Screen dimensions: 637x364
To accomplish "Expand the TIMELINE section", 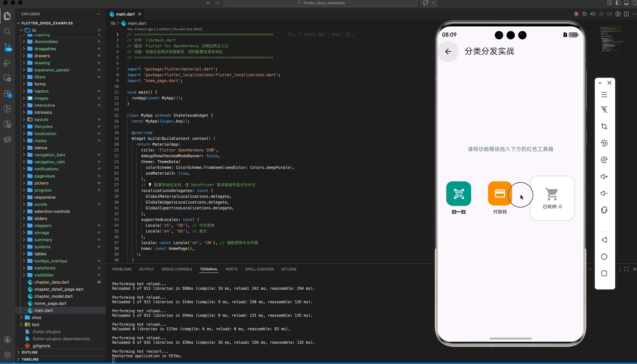I will pyautogui.click(x=30, y=359).
